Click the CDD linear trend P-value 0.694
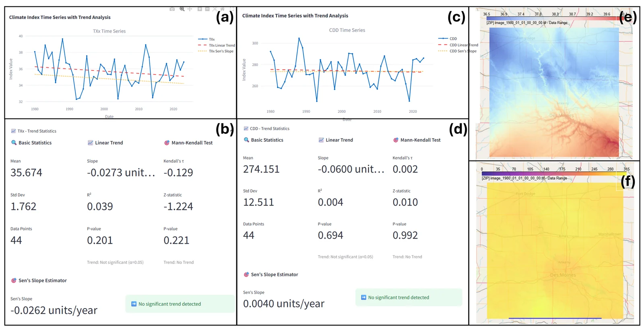The width and height of the screenshot is (644, 332). pos(330,235)
